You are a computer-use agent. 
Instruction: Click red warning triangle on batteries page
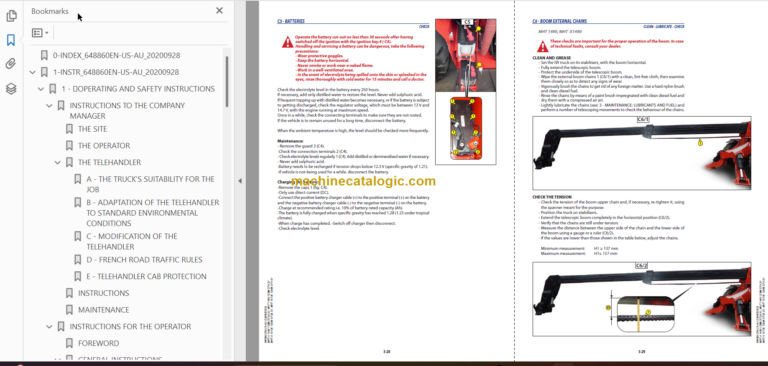click(288, 42)
